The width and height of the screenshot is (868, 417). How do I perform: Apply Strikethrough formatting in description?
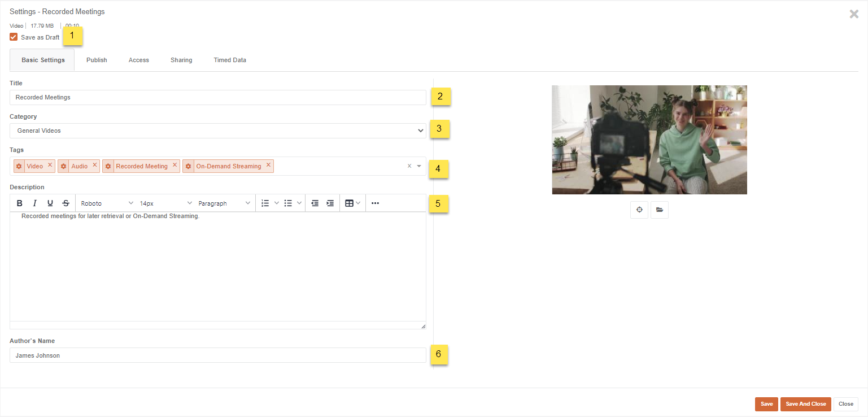(66, 203)
